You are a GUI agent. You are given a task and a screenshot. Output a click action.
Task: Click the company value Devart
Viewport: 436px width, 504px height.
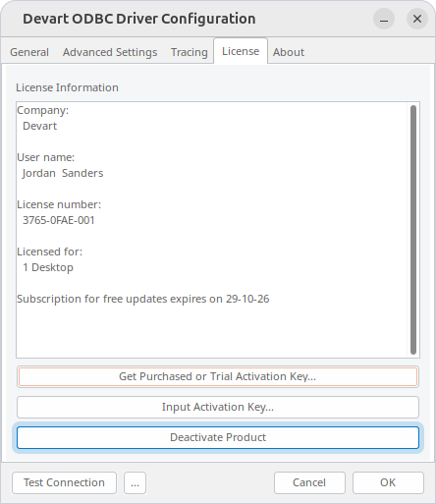point(39,126)
